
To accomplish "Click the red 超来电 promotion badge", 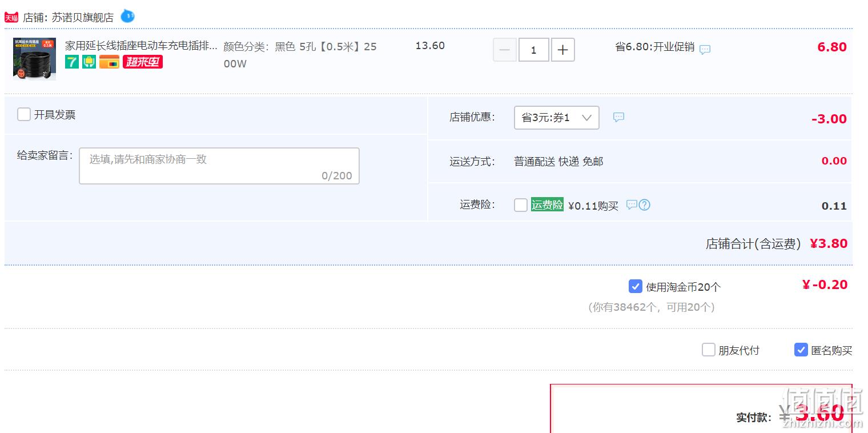I will coord(143,62).
